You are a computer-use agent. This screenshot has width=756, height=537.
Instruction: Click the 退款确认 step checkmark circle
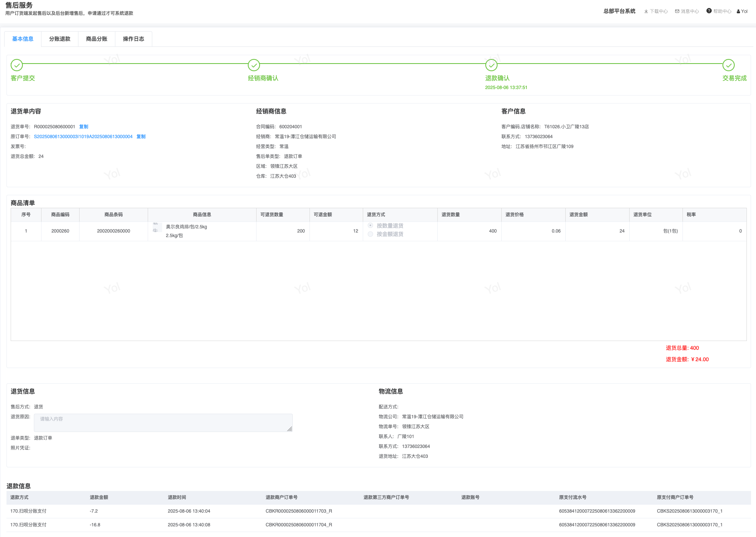pyautogui.click(x=491, y=65)
